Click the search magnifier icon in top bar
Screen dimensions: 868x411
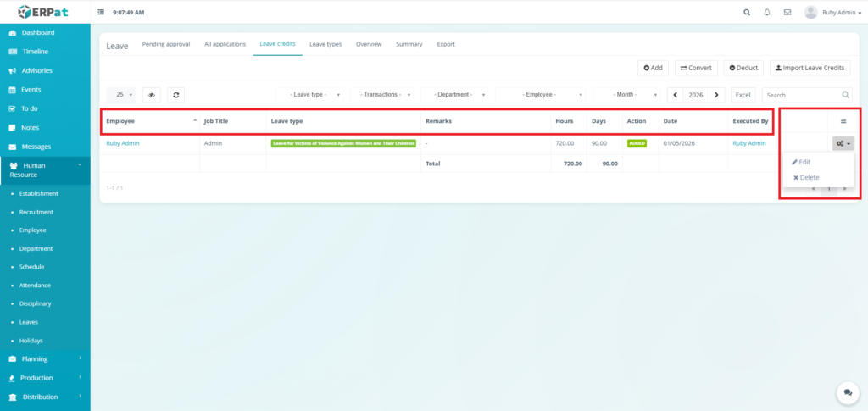point(747,13)
